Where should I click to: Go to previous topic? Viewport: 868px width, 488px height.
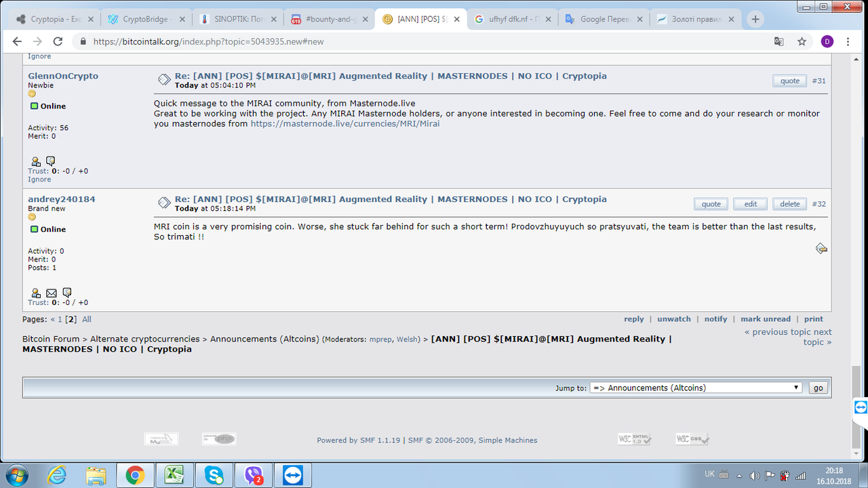[776, 332]
